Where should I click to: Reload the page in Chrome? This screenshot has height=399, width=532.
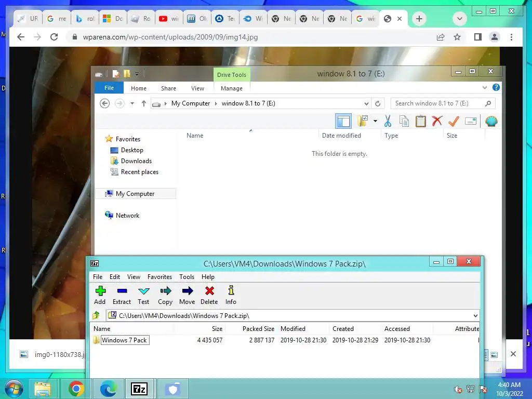pos(54,37)
